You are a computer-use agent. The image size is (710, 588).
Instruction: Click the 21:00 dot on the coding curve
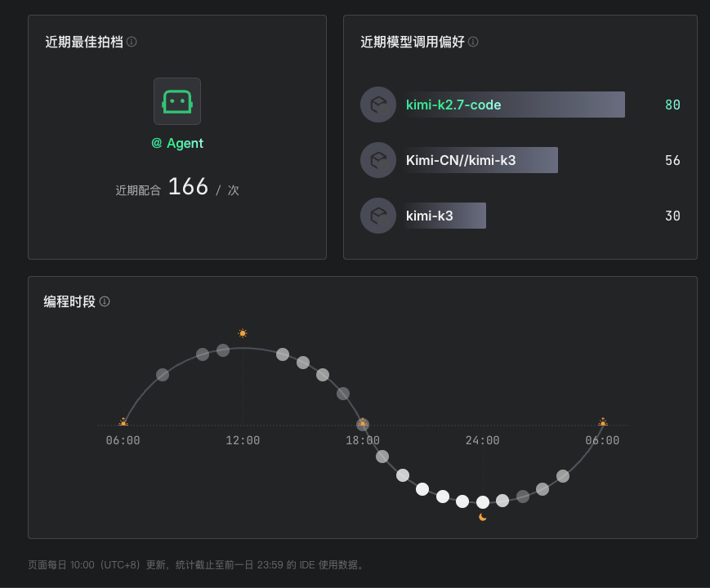pos(422,489)
